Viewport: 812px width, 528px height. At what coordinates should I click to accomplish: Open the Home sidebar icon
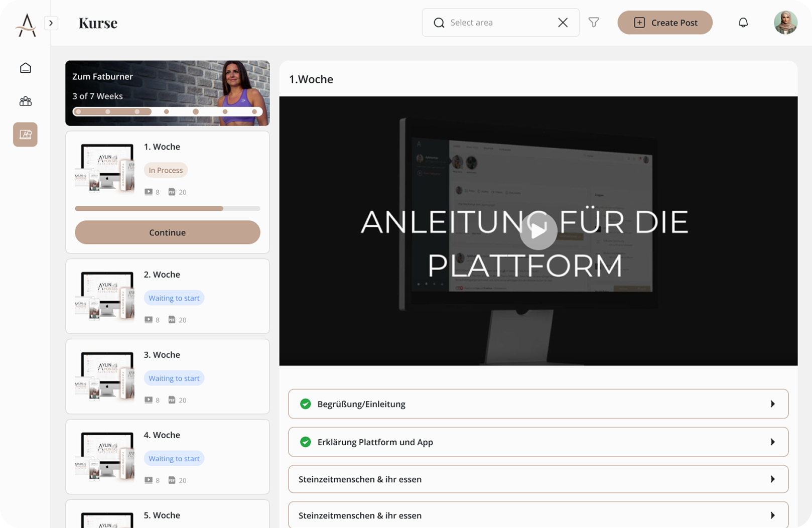pyautogui.click(x=26, y=68)
